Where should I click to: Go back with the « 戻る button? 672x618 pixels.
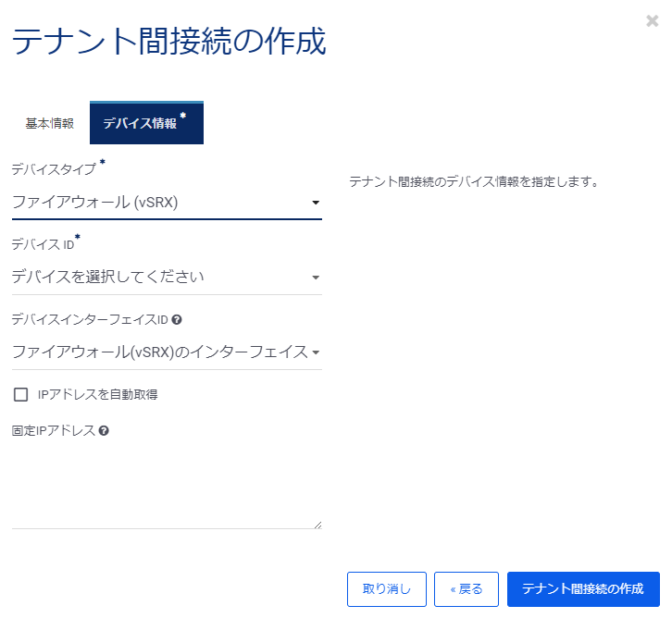(x=467, y=589)
